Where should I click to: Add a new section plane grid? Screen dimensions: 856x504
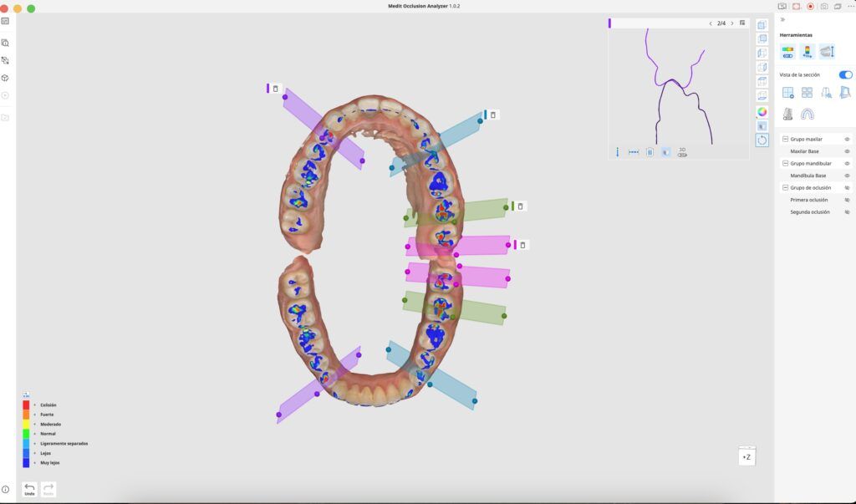pos(787,93)
